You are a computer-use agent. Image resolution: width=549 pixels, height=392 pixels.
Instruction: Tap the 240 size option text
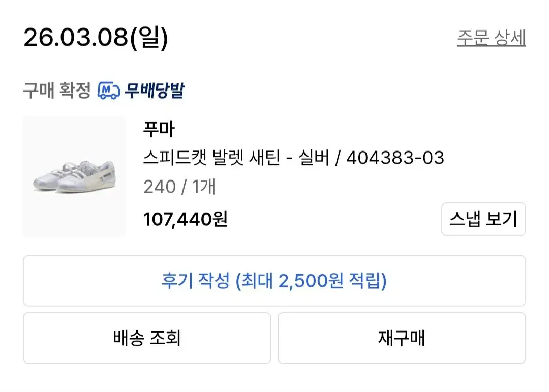(x=159, y=187)
